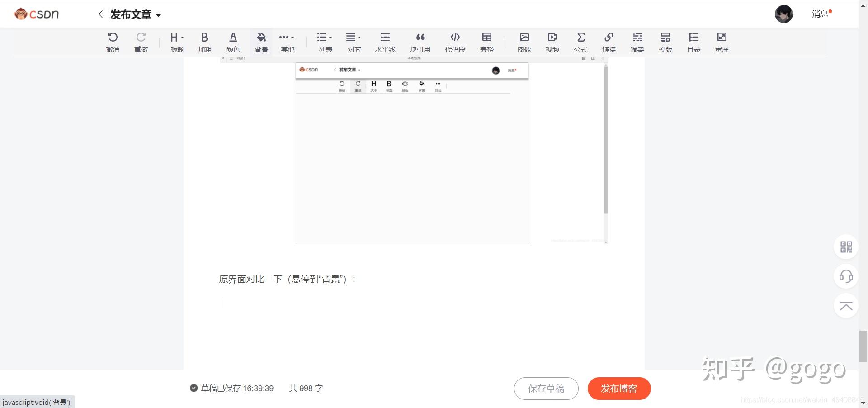Open the template (模版) tool
868x408 pixels.
coord(665,43)
